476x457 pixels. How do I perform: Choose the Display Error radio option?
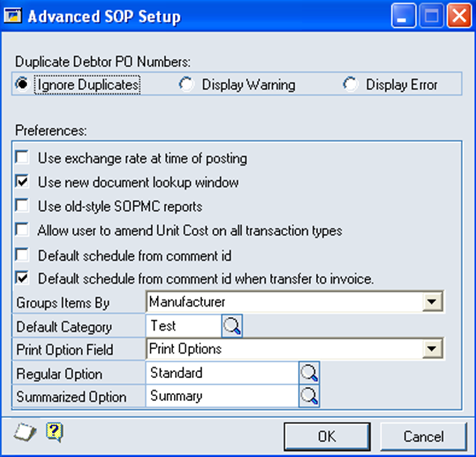pos(351,85)
